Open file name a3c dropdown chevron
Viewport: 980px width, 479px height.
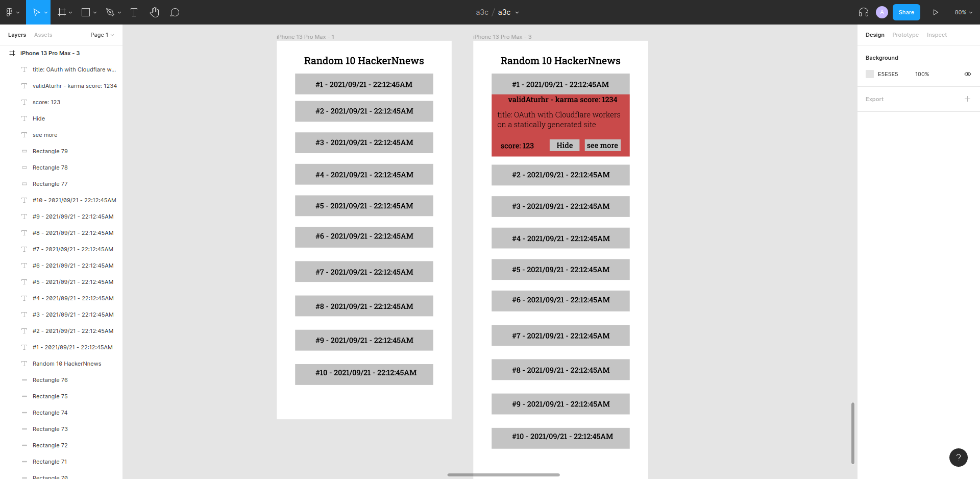(517, 12)
